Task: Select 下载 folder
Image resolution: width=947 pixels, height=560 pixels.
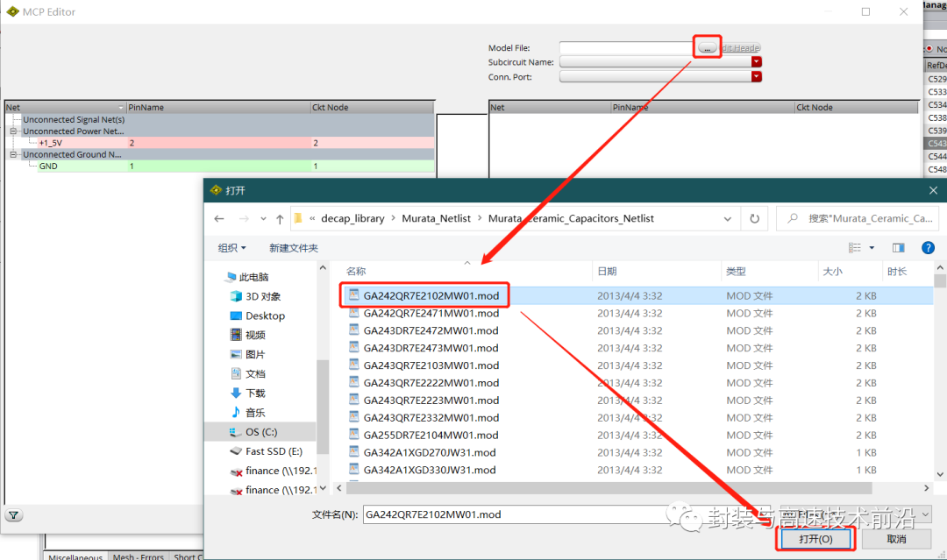Action: [x=255, y=393]
